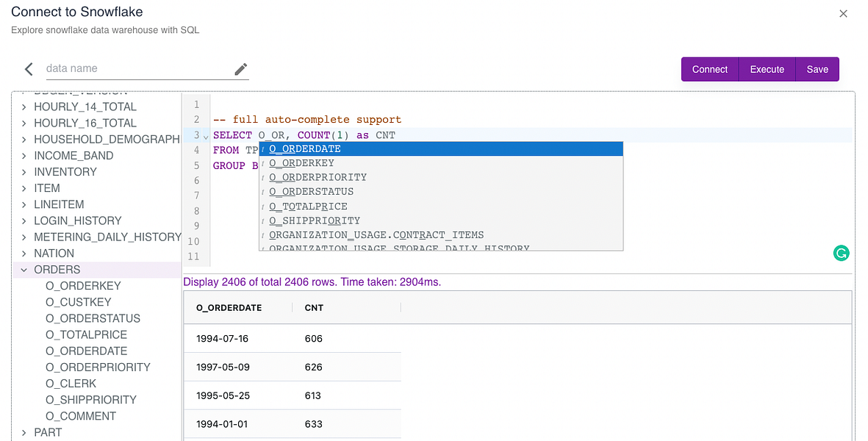Screen dimensions: 868x441
Task: Choose O_TOTALPRICE autocomplete suggestion
Action: pos(441,207)
